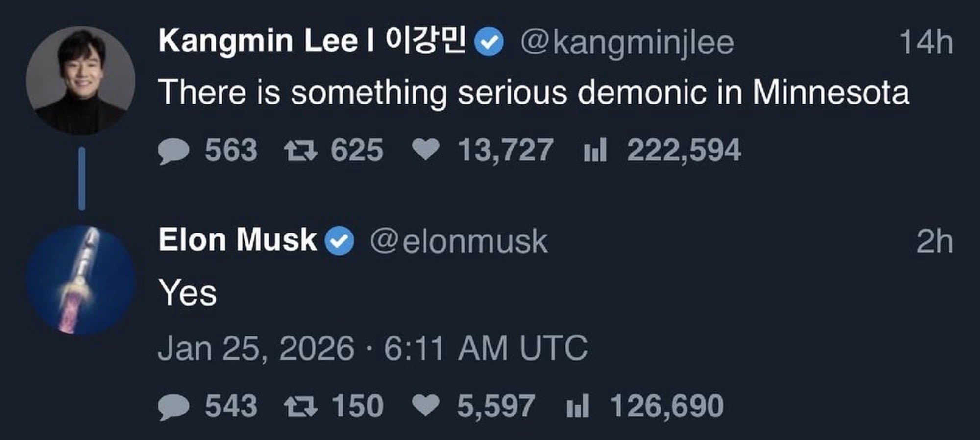The height and width of the screenshot is (440, 980).
Task: Click Elon Musk's verified checkmark badge
Action: [x=340, y=241]
